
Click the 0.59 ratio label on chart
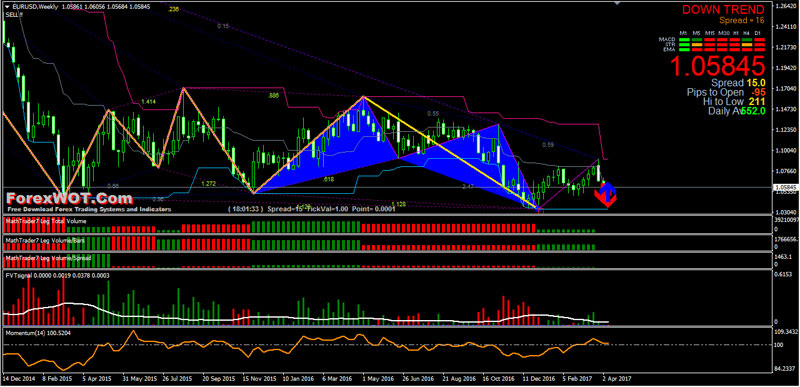pos(548,145)
